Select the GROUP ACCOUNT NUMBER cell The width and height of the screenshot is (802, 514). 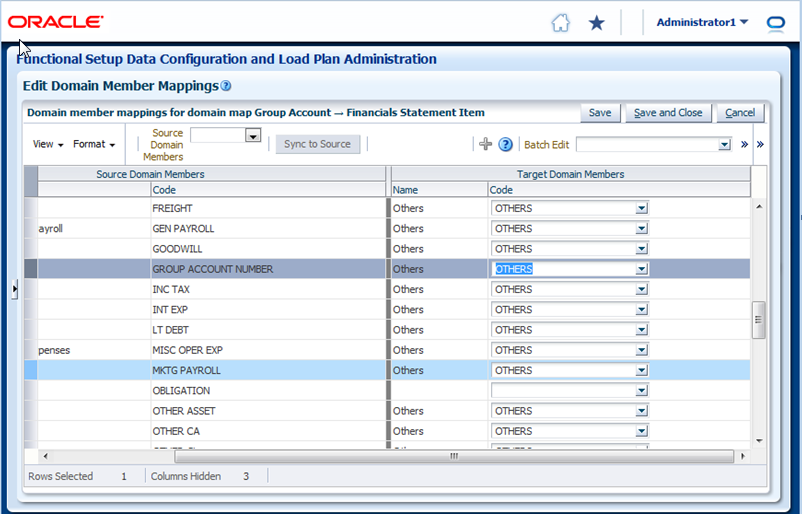point(268,269)
